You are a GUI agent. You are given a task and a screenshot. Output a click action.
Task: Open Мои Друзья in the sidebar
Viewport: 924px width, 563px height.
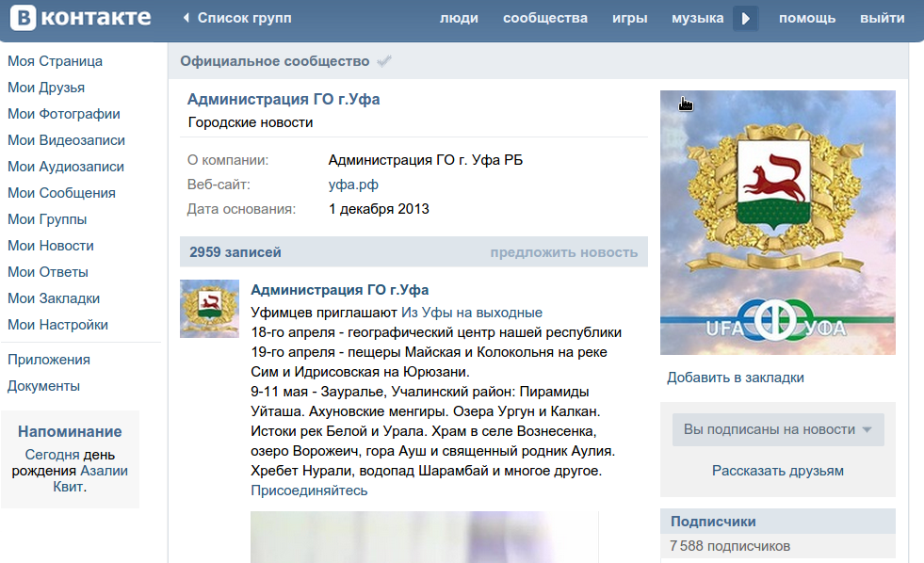pos(46,88)
